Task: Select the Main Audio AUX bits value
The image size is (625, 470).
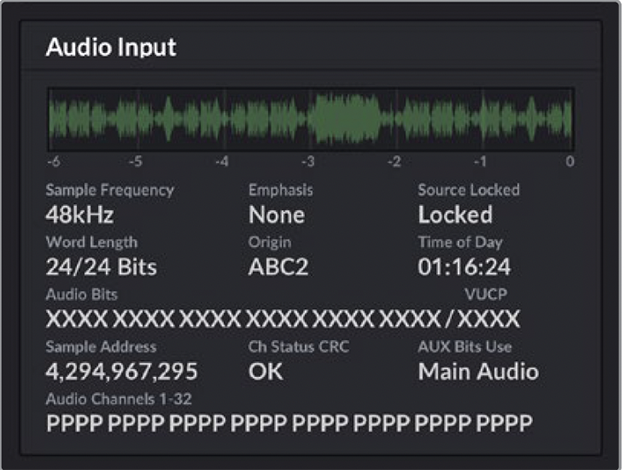Action: [478, 372]
